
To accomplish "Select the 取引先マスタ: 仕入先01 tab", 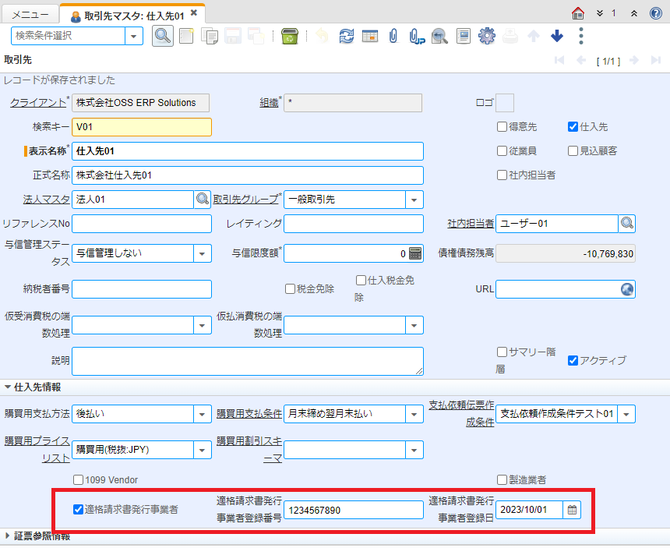I will [x=134, y=16].
